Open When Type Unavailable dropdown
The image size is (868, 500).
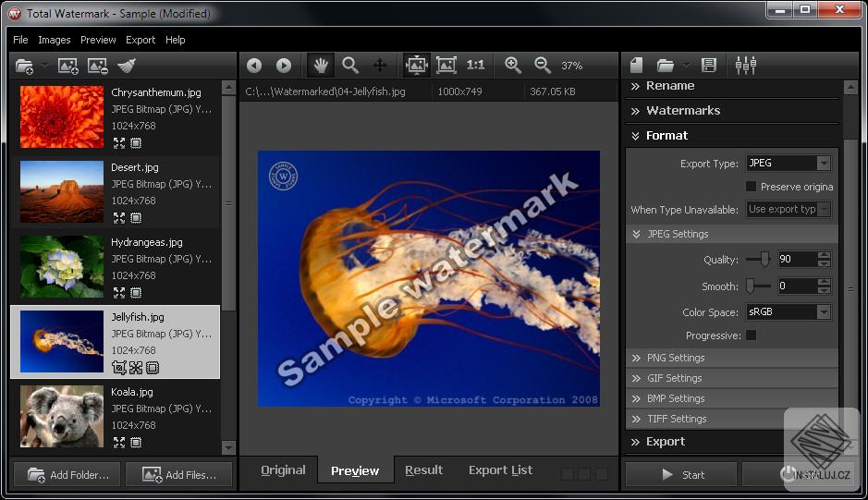pyautogui.click(x=789, y=209)
